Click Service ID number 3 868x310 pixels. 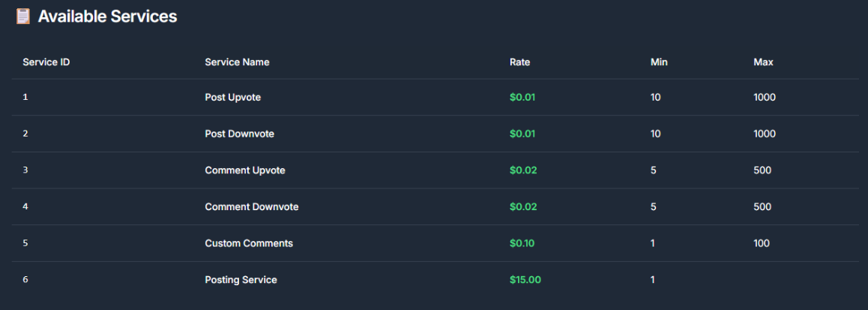(25, 170)
